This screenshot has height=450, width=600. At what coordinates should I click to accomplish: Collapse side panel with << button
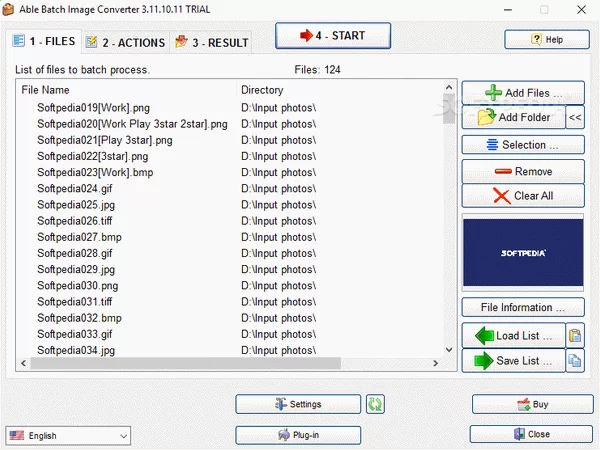pos(575,118)
